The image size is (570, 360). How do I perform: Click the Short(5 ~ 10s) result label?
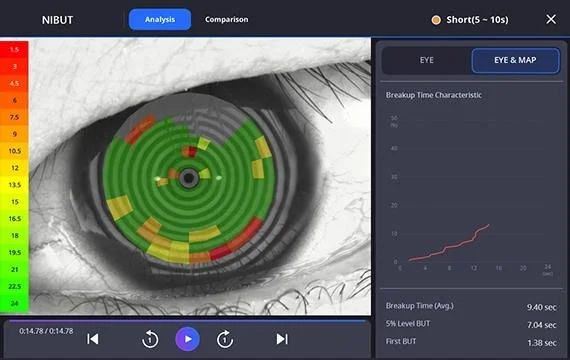click(x=477, y=20)
